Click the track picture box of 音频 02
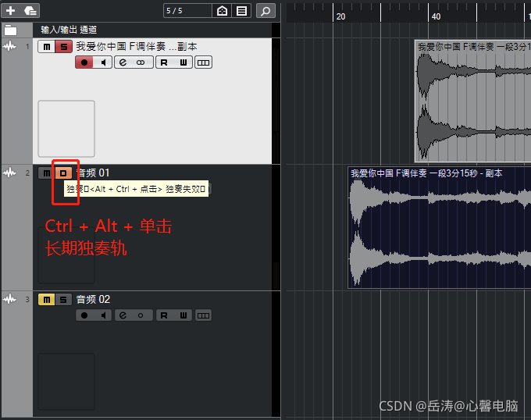Screen dimensions: 531x420 point(66,382)
